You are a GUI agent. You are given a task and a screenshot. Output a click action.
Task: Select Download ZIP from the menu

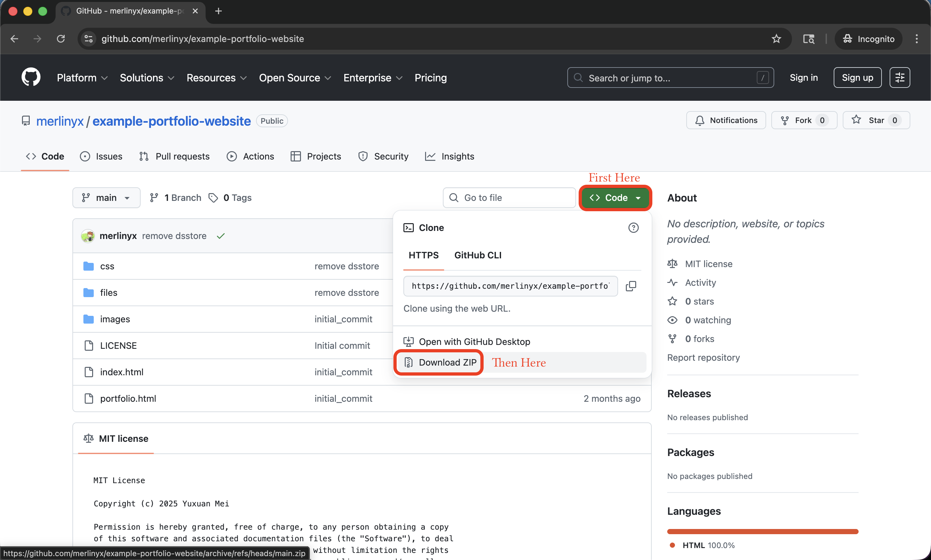point(440,362)
